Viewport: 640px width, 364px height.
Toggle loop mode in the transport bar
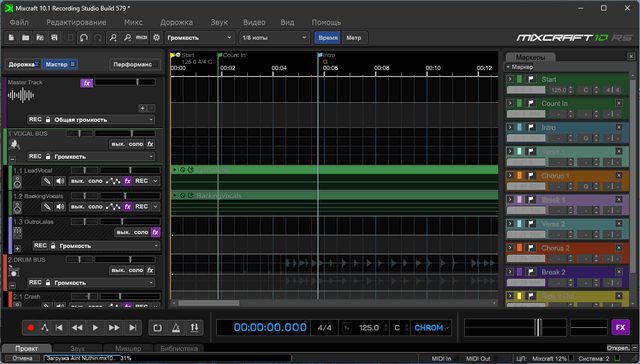coord(158,328)
